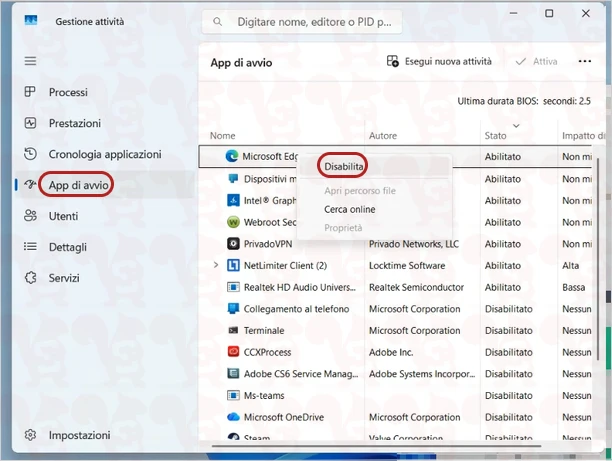Viewport: 612px width, 461px height.
Task: Click Microsoft Corporation in OneDrive row
Action: click(x=415, y=417)
